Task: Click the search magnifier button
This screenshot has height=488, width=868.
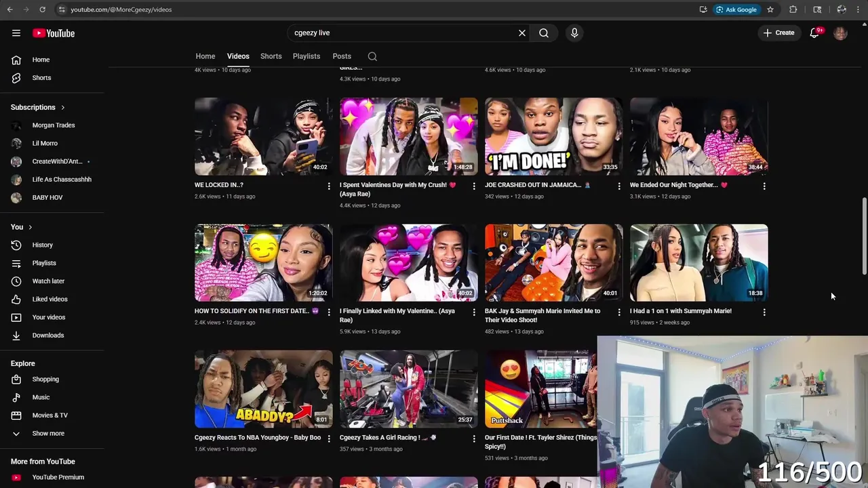Action: 544,33
